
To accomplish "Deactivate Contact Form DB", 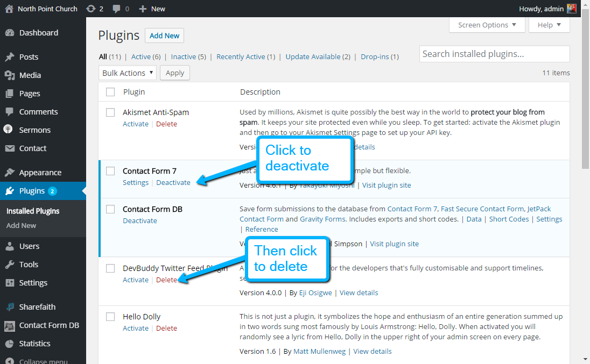I will pos(140,221).
